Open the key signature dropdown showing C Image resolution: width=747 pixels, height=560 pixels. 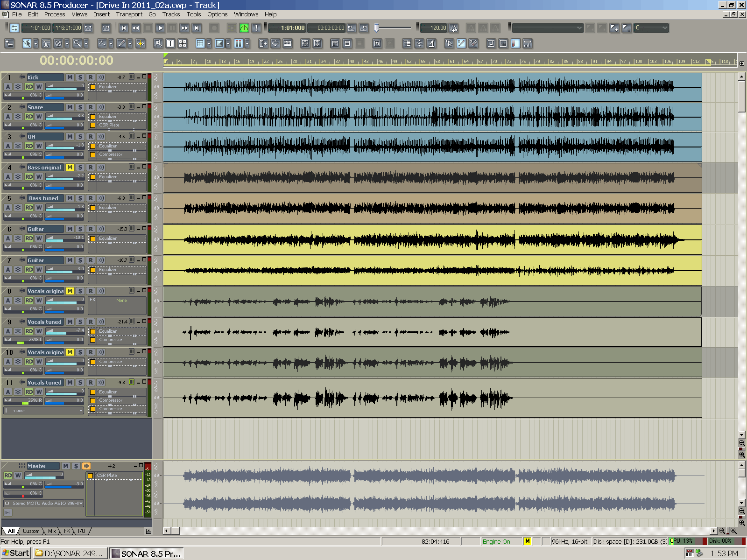pos(651,28)
